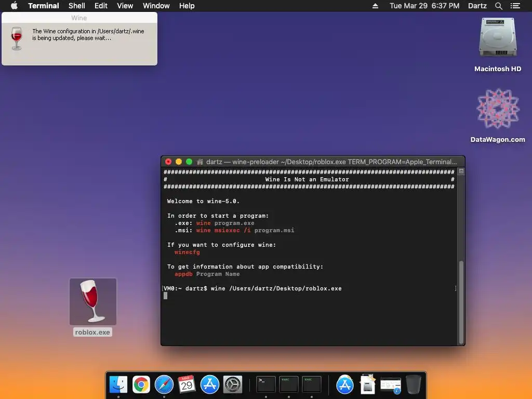Image resolution: width=532 pixels, height=399 pixels.
Task: Minimize Terminal window with yellow button
Action: tap(179, 162)
